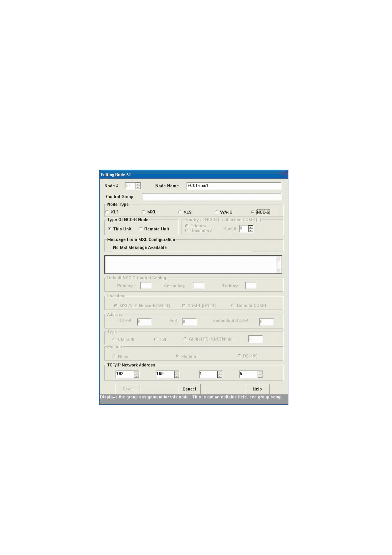
Task: Select the NCC-G node type radio button
Action: click(x=261, y=212)
